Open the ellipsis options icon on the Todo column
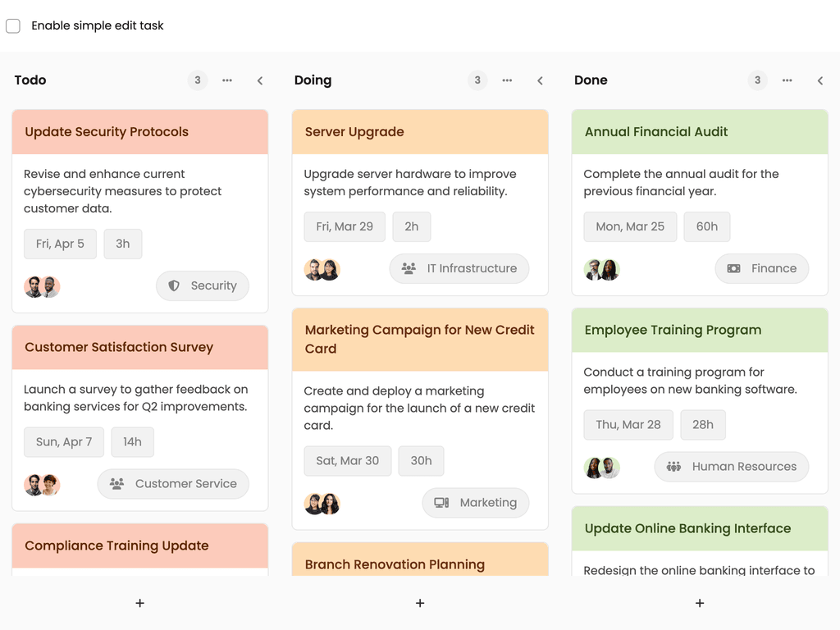 [x=227, y=80]
